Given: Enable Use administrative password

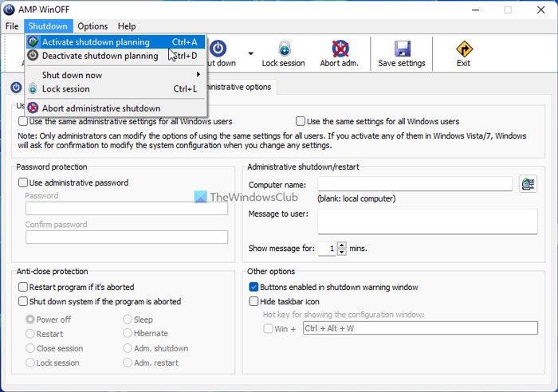Looking at the screenshot, I should 23,182.
